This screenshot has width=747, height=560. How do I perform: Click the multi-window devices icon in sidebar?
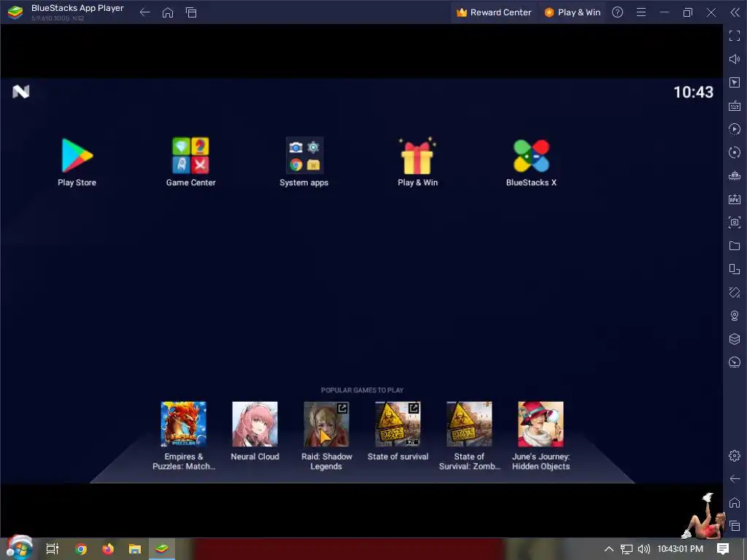pos(735,269)
